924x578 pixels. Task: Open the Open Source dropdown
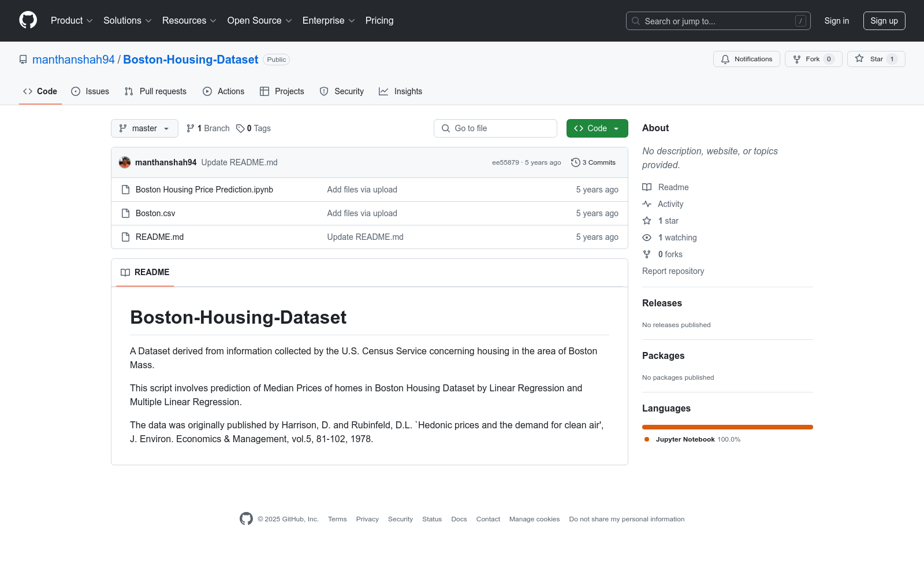click(x=260, y=20)
